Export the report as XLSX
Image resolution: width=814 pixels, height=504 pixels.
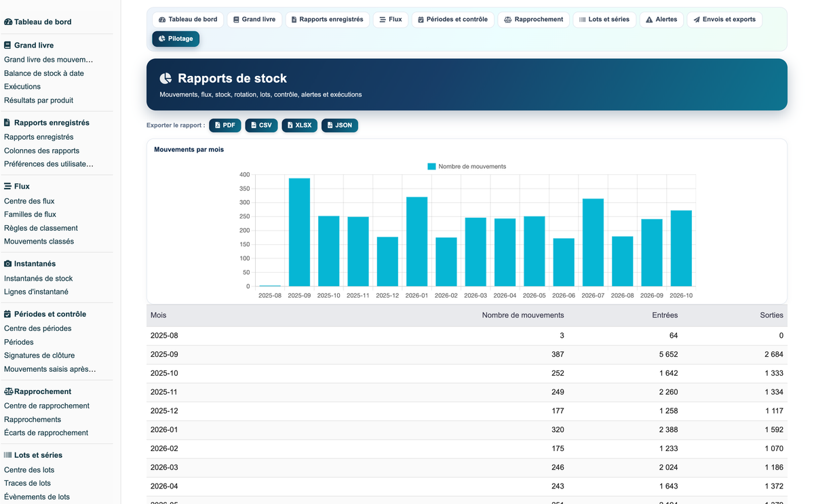(300, 125)
